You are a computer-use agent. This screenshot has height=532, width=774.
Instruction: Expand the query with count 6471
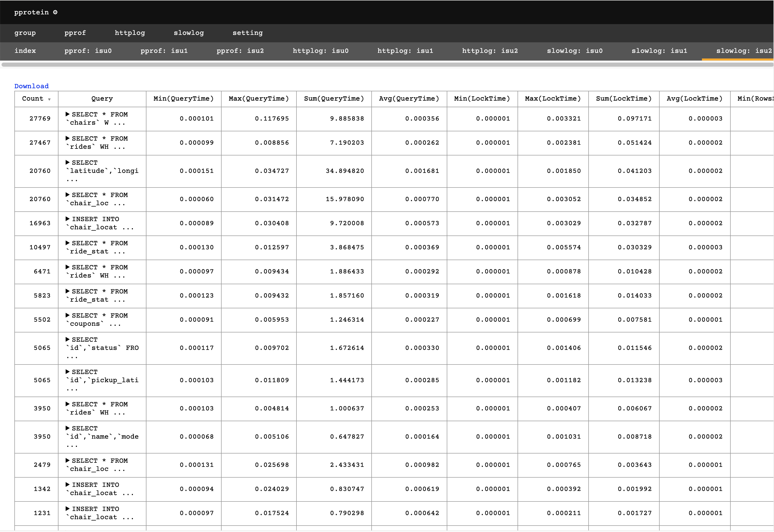(68, 267)
